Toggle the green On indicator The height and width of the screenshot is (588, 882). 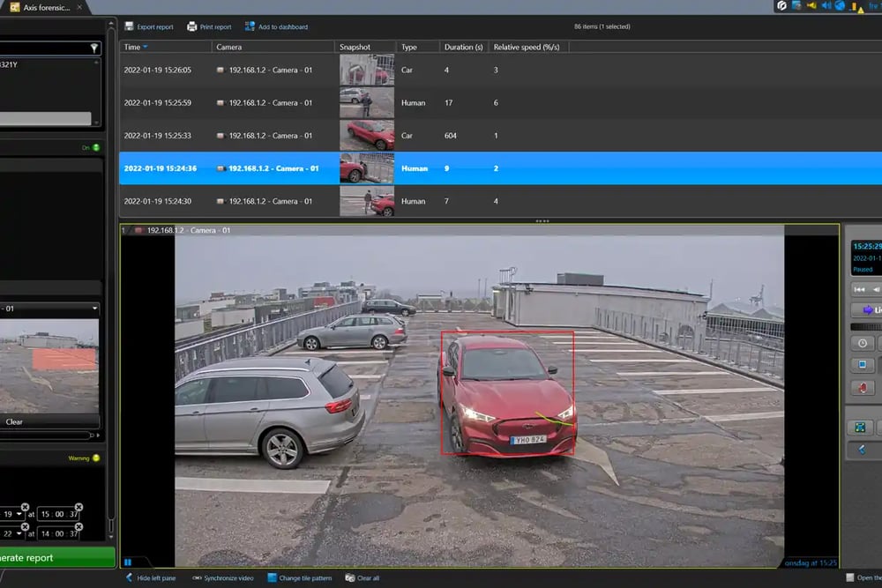95,148
